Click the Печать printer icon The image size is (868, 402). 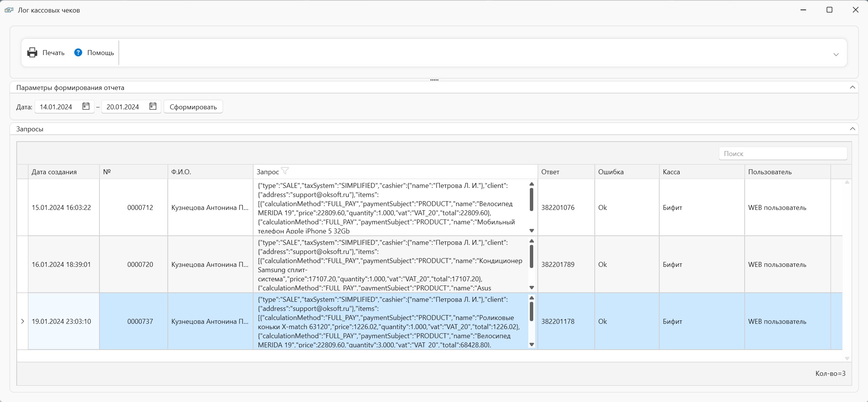point(32,52)
